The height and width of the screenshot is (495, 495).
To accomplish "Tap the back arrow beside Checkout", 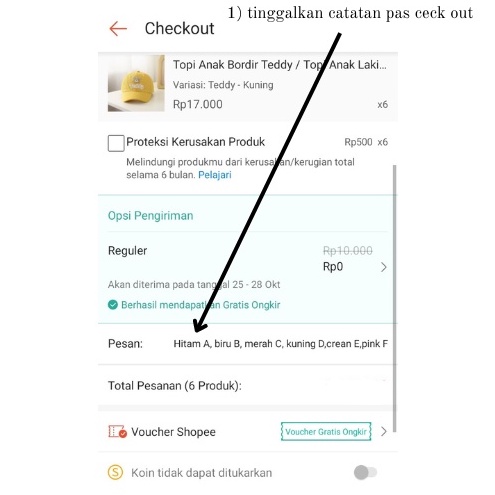I will 118,28.
